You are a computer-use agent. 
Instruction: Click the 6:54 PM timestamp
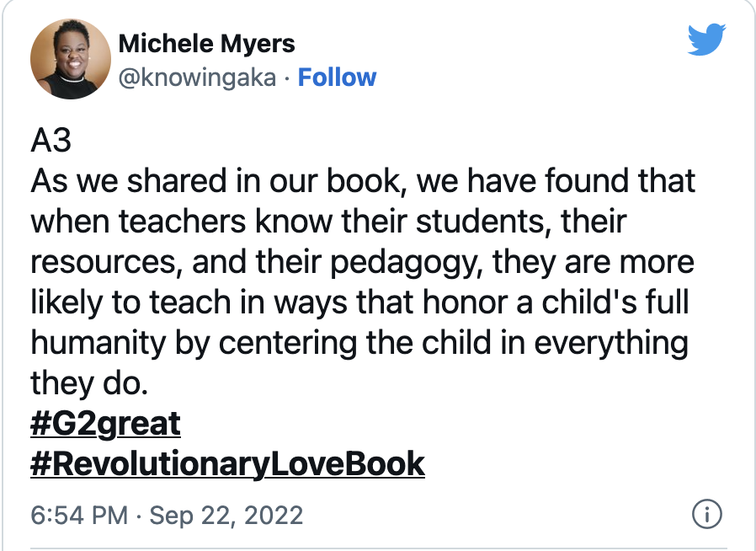[x=79, y=515]
